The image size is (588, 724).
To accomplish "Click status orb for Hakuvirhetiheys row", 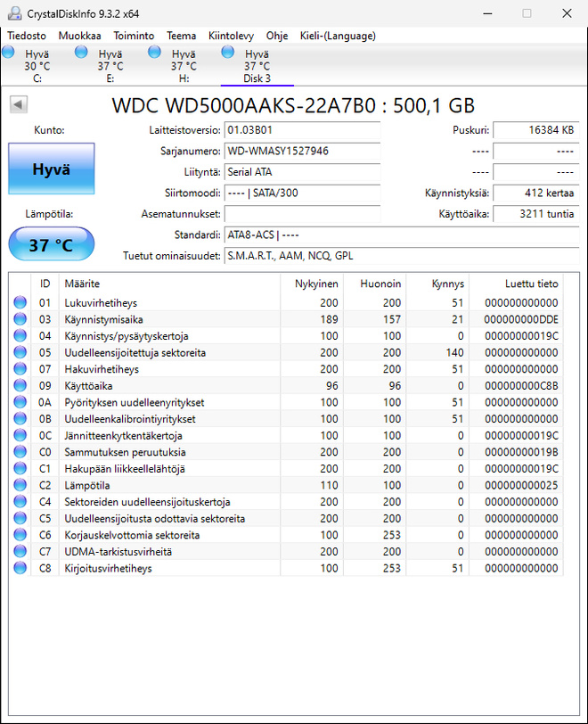I will [20, 369].
